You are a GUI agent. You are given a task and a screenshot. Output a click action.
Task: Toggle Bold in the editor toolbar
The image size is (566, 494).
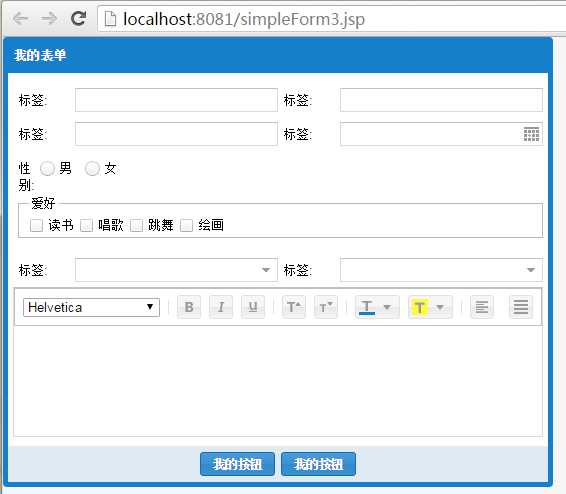coord(189,307)
